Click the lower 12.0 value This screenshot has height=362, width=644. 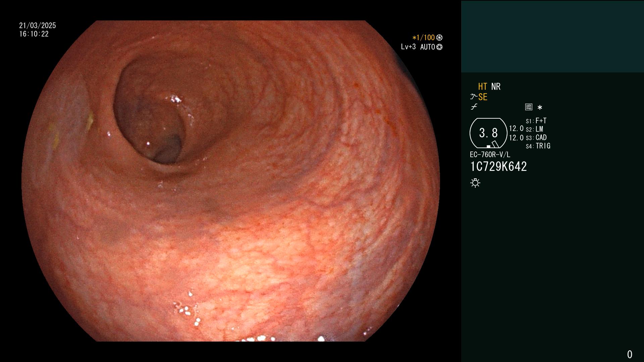[516, 138]
